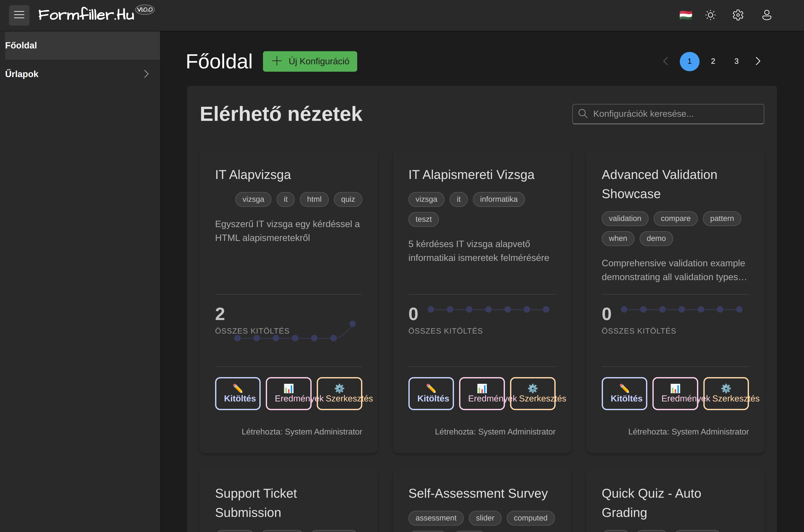This screenshot has height=532, width=804.
Task: Go to next page with right chevron
Action: pyautogui.click(x=758, y=61)
